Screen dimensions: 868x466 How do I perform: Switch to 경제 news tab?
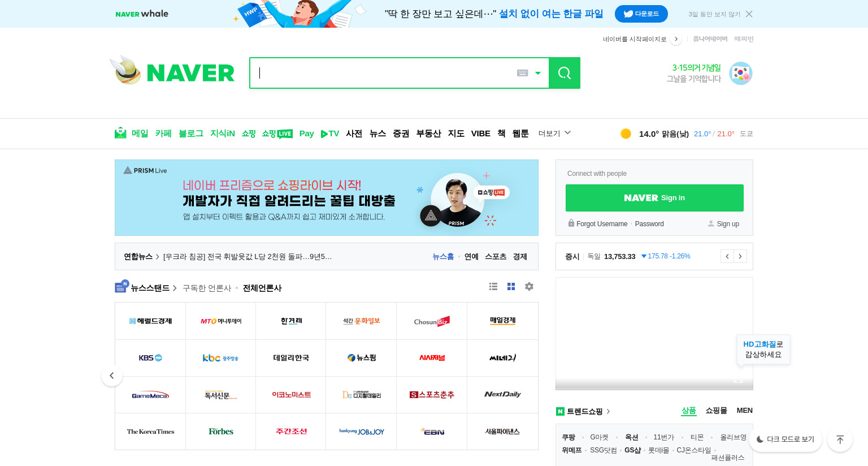coord(520,257)
